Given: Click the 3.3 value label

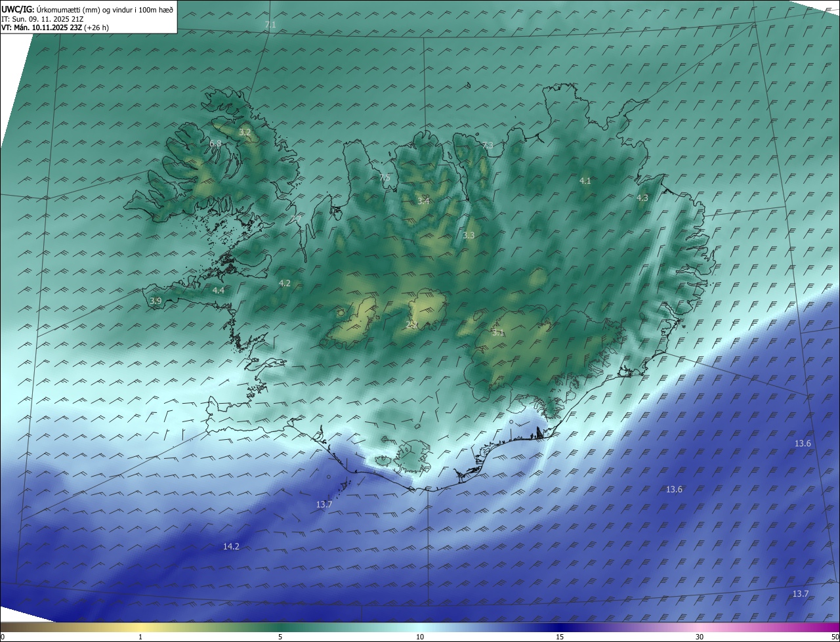Looking at the screenshot, I should pyautogui.click(x=469, y=235).
